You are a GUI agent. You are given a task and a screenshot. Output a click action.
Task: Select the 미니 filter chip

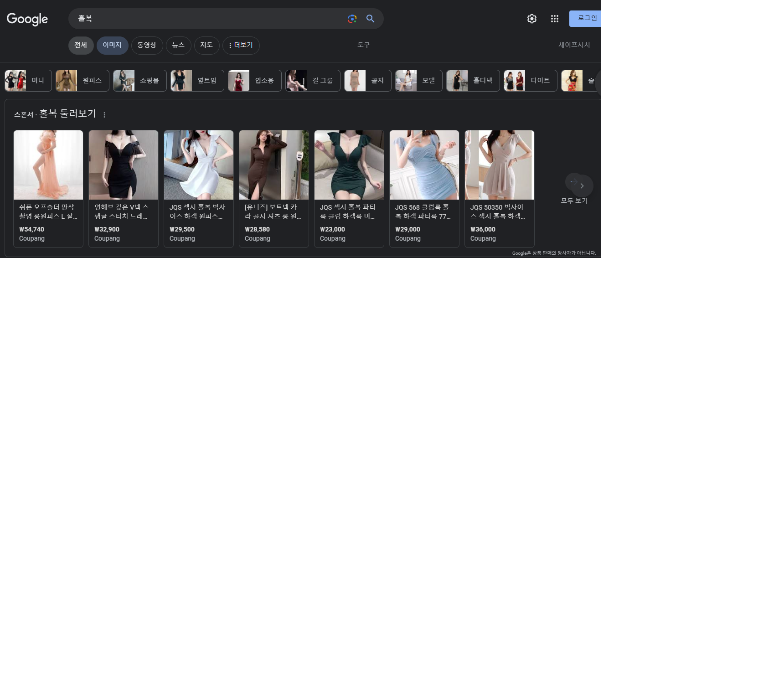(x=28, y=81)
